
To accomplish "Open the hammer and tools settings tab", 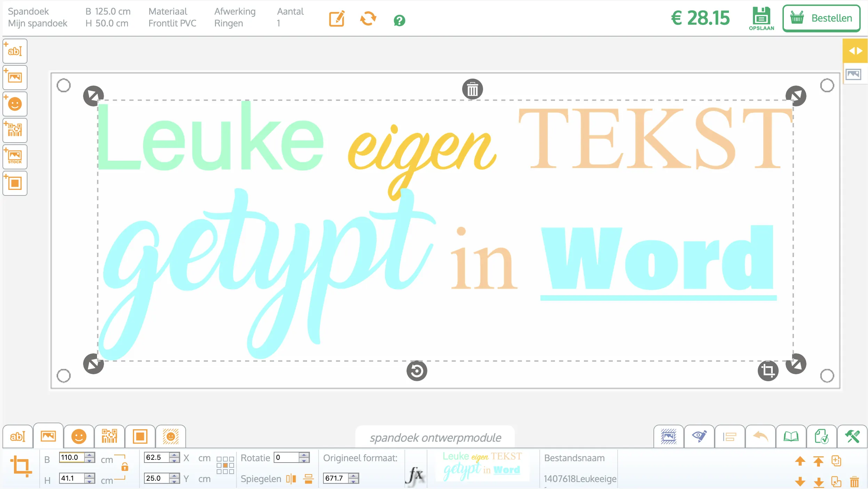I will (x=852, y=436).
